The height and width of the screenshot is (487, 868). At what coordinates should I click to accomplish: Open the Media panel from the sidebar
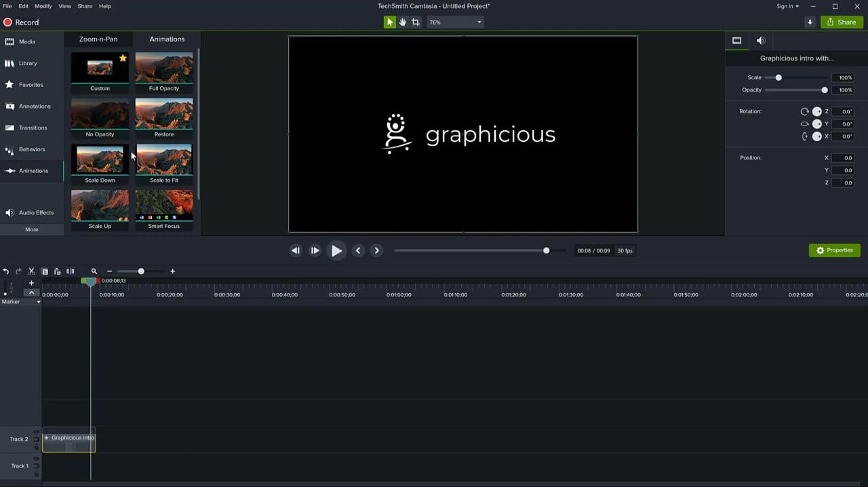[26, 41]
